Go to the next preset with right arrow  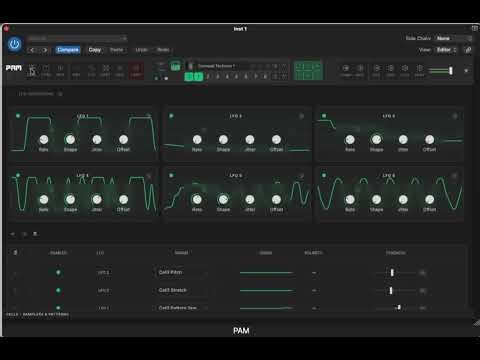(x=45, y=50)
